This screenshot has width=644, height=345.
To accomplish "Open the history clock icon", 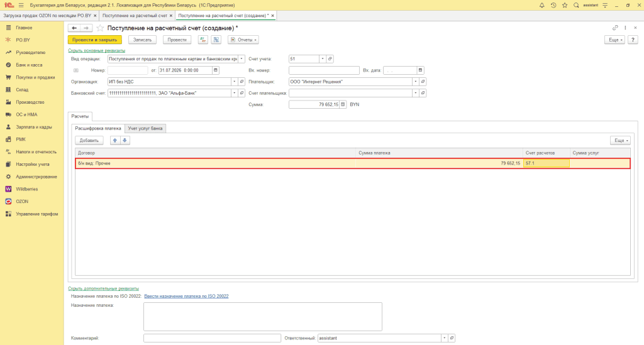I will pyautogui.click(x=553, y=5).
